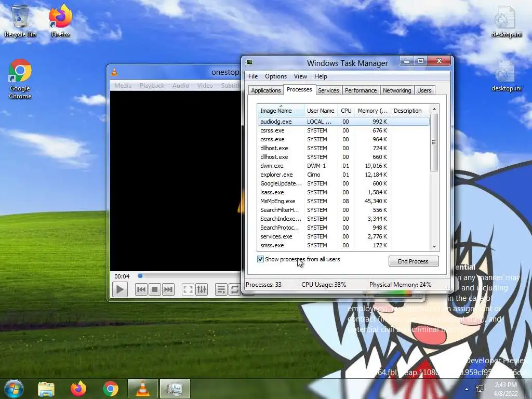Switch to the Applications tab
The height and width of the screenshot is (399, 532).
tap(265, 90)
